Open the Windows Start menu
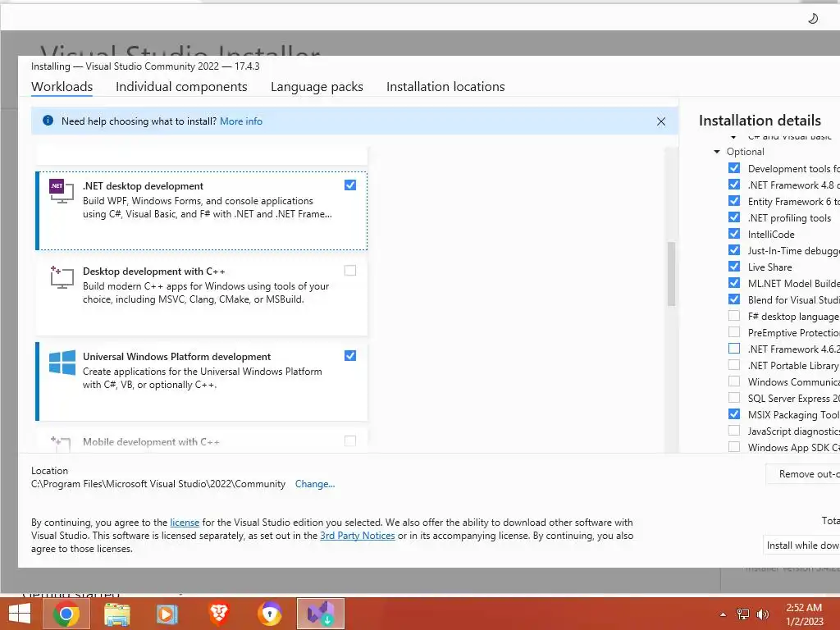The image size is (840, 630). (x=20, y=614)
